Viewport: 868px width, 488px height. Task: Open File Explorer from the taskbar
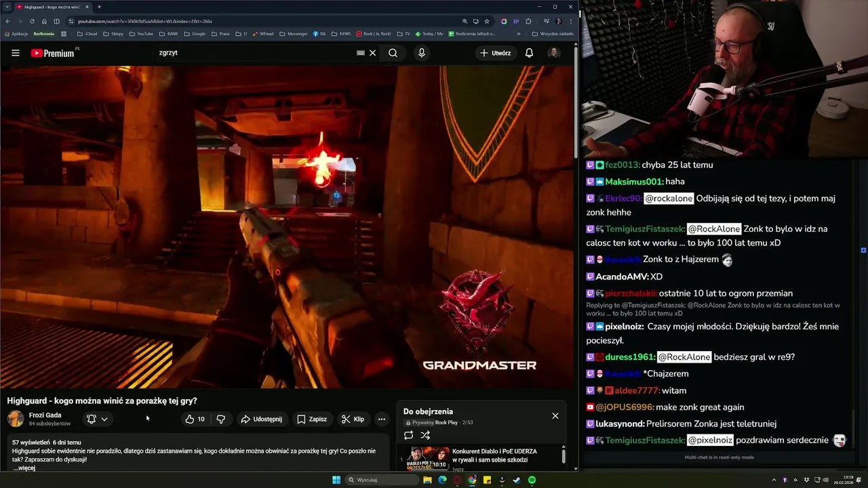(x=427, y=480)
